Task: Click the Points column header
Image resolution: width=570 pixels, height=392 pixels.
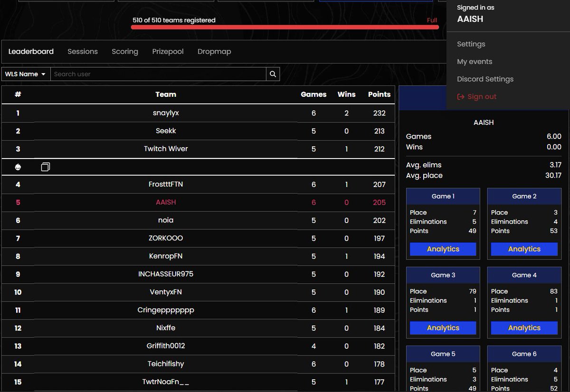Action: click(379, 94)
